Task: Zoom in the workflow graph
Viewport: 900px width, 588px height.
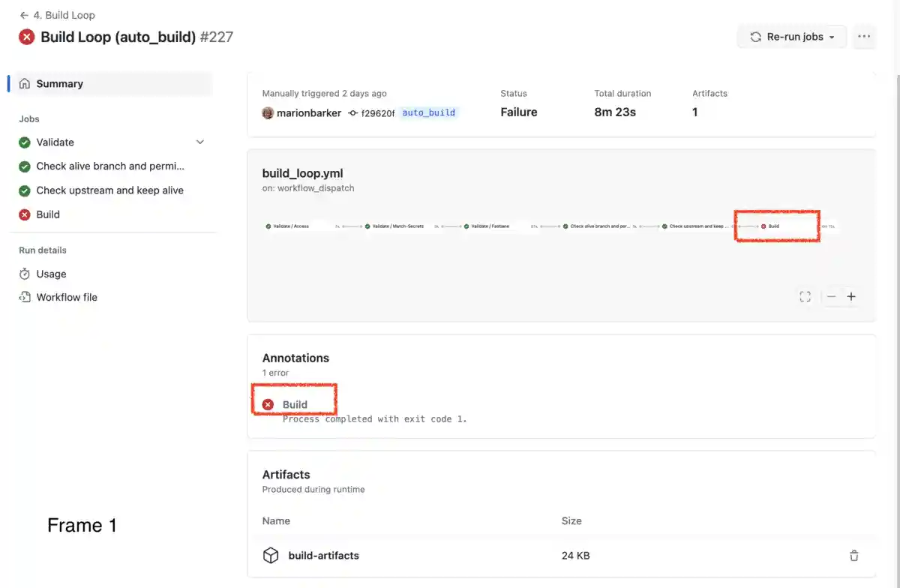Action: coord(851,297)
